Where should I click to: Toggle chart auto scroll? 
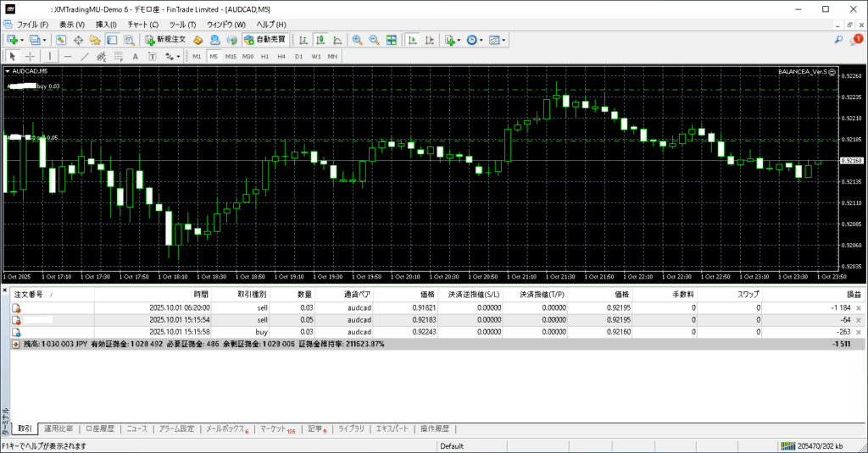pos(412,40)
